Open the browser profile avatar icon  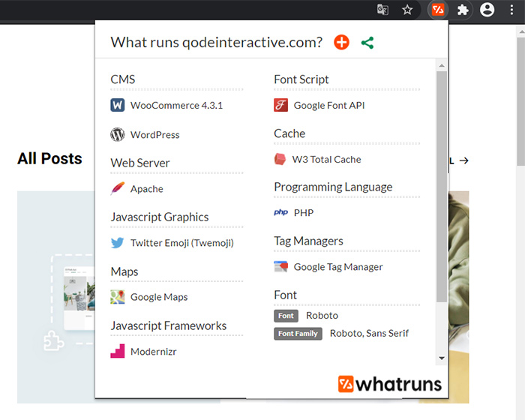pyautogui.click(x=487, y=10)
